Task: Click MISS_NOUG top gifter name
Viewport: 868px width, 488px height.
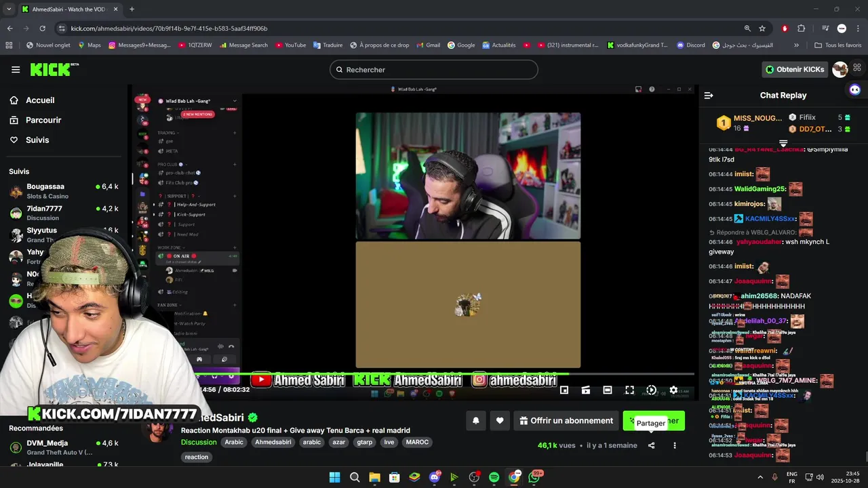Action: click(x=757, y=118)
